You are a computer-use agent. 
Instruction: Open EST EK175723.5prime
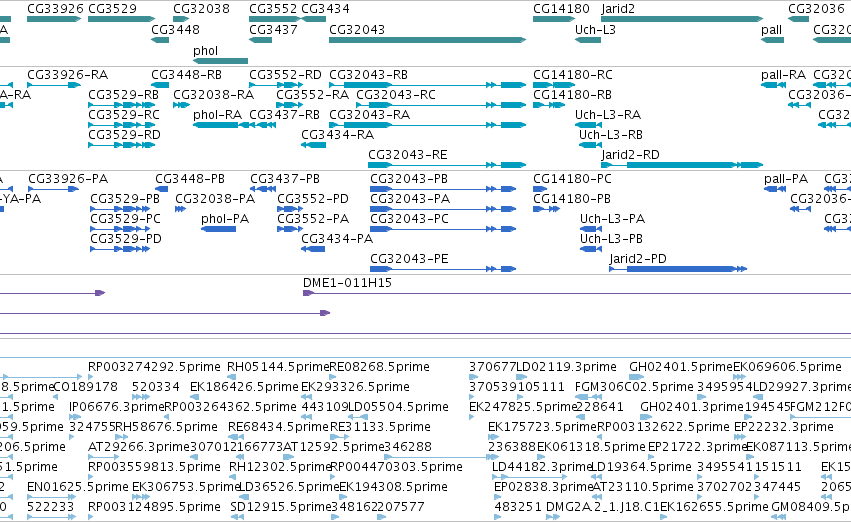542,428
